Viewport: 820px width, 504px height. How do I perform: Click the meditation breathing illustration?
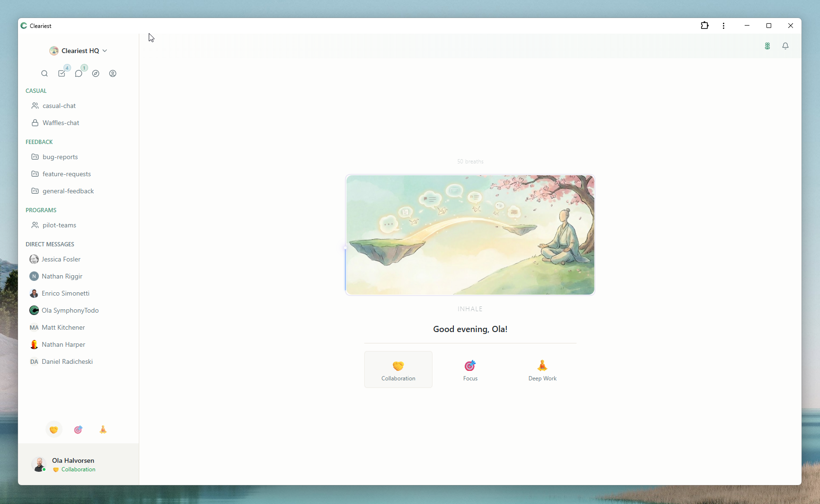tap(470, 235)
